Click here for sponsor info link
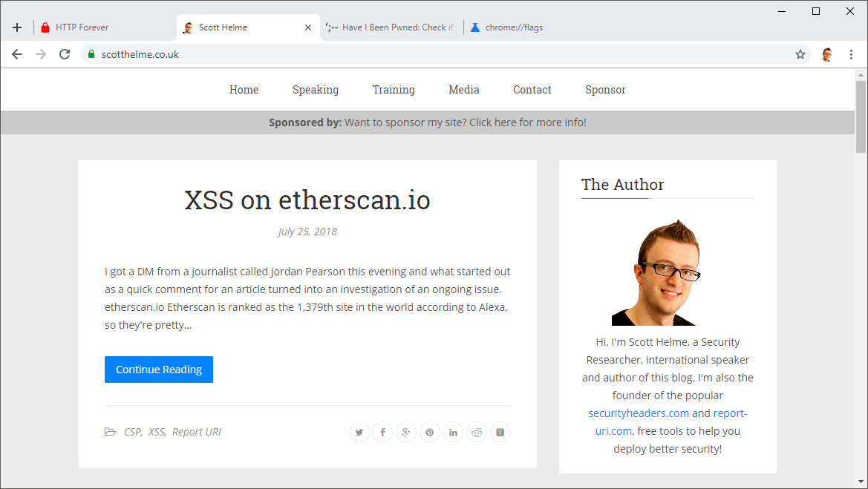This screenshot has width=868, height=489. click(x=529, y=122)
